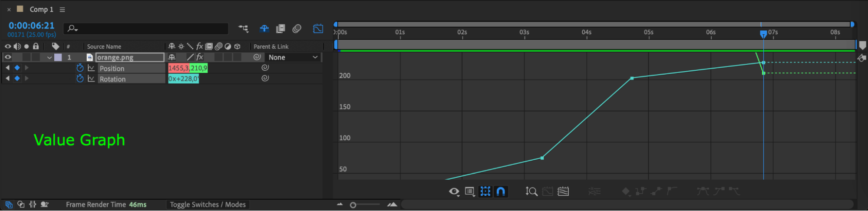
Task: Click Toggle Switches / Modes
Action: tap(208, 204)
